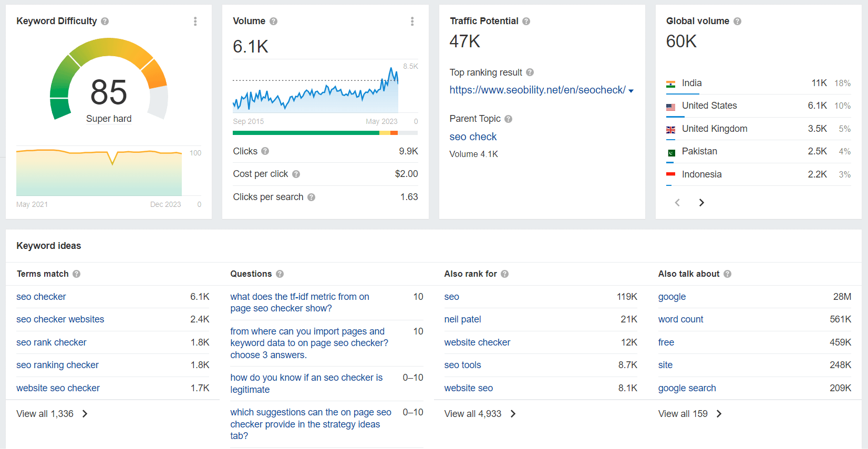
Task: Click the Parent Topic help icon
Action: pyautogui.click(x=508, y=119)
